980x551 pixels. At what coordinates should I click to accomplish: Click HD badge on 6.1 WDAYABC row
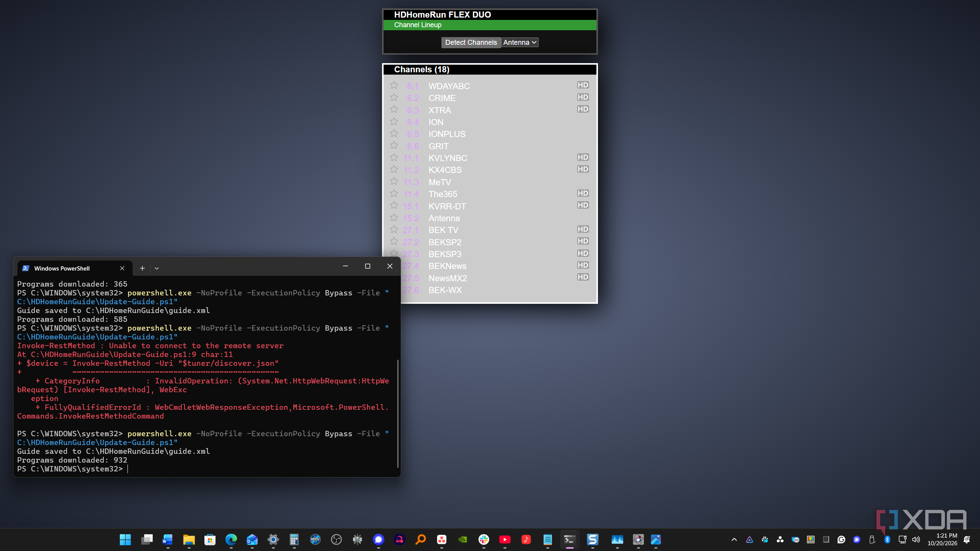pyautogui.click(x=583, y=85)
